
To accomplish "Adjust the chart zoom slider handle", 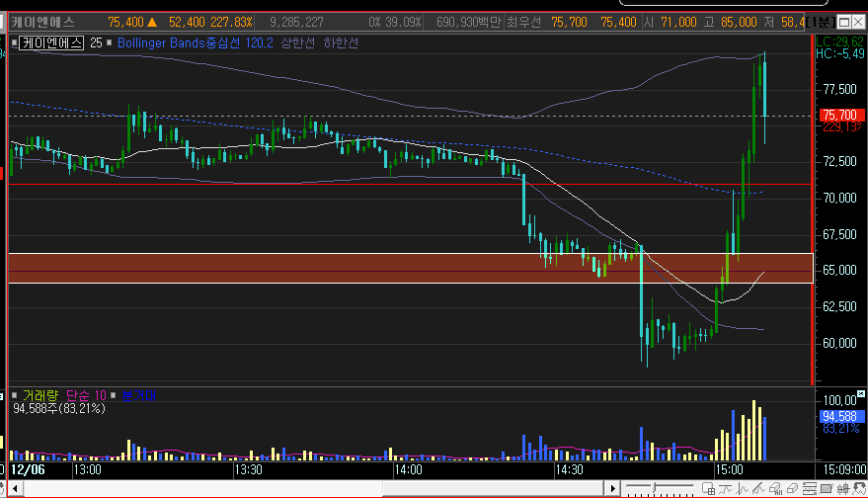I will coord(654,487).
